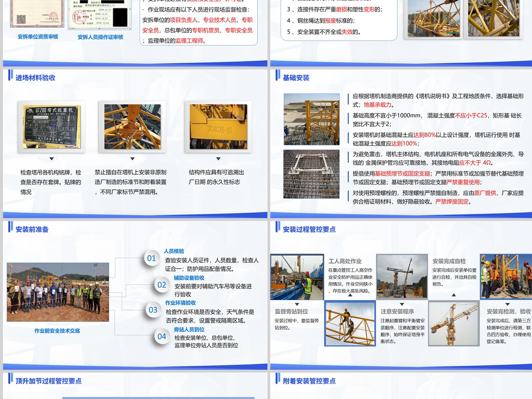Click the text 不同厂家标节严禁混用
532x399 pixels.
click(x=128, y=192)
